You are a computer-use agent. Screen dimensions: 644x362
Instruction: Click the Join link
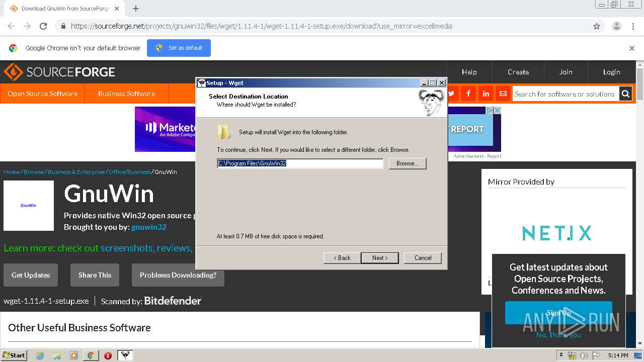pyautogui.click(x=566, y=72)
